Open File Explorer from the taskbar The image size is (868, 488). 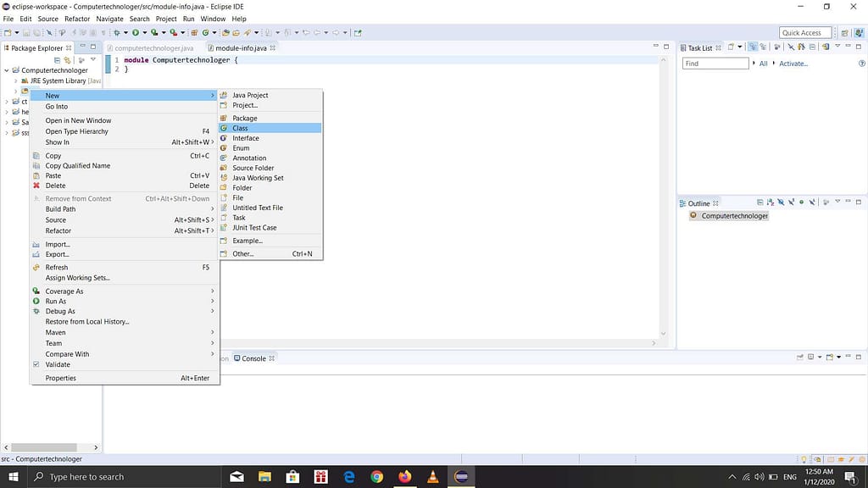click(264, 476)
